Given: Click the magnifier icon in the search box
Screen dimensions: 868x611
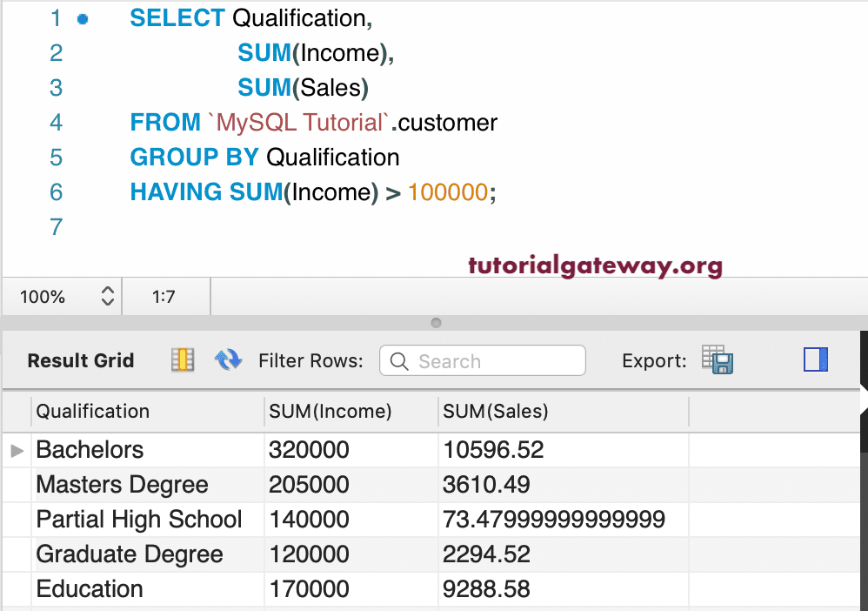Looking at the screenshot, I should pyautogui.click(x=399, y=361).
